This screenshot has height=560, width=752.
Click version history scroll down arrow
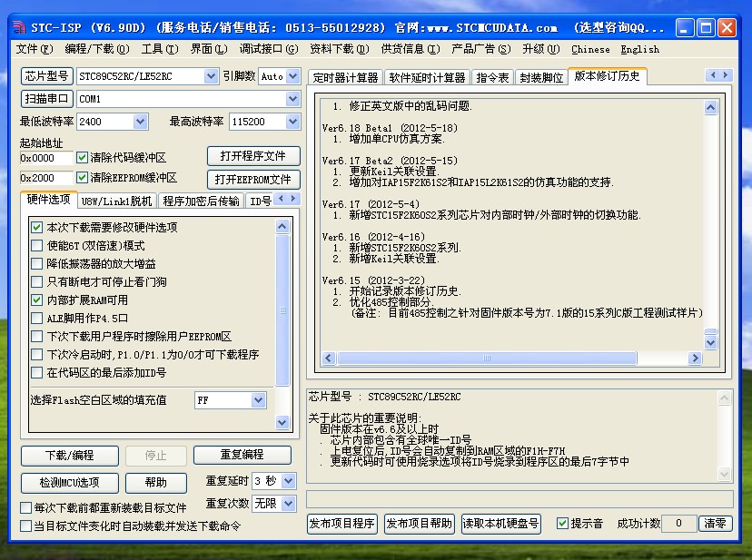tap(710, 342)
